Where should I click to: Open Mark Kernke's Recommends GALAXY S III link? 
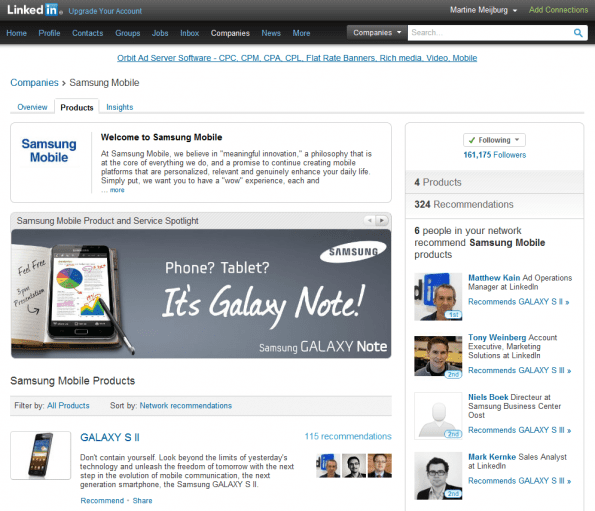519,481
